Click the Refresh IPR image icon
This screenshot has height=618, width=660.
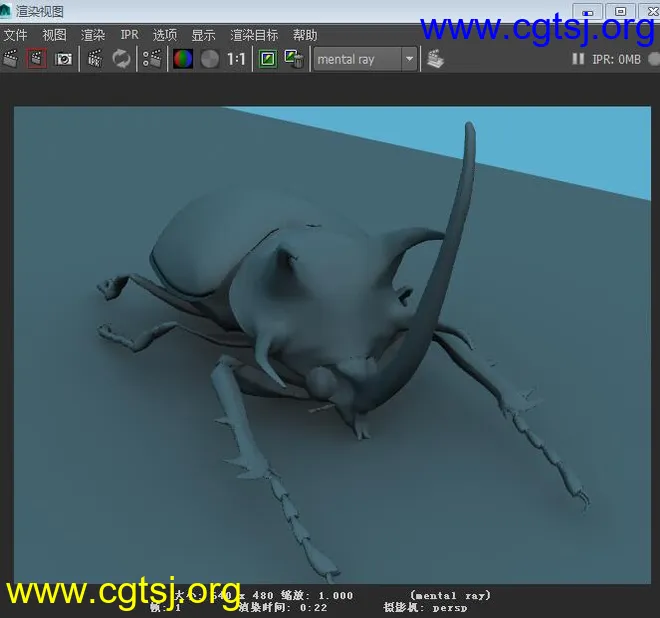pyautogui.click(x=121, y=59)
